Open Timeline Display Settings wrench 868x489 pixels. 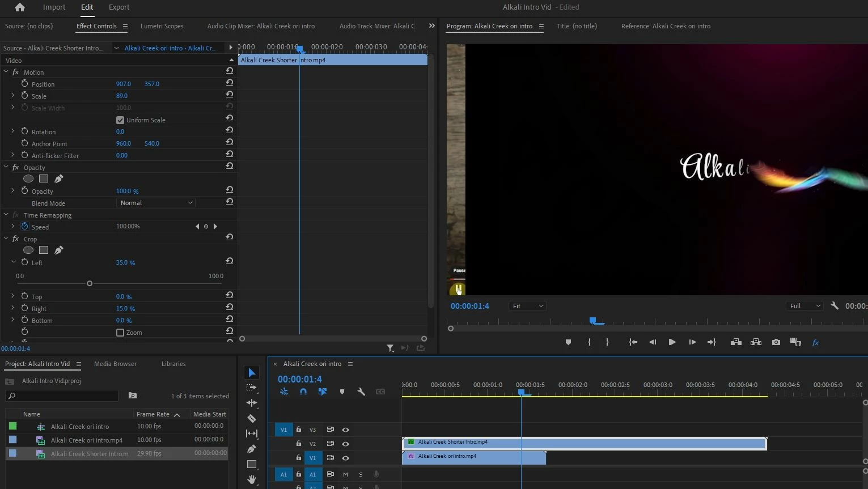tap(361, 392)
